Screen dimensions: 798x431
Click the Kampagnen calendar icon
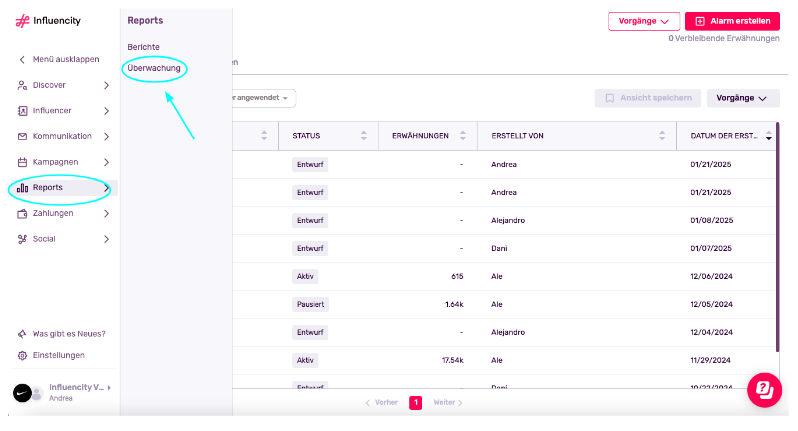[x=22, y=162]
